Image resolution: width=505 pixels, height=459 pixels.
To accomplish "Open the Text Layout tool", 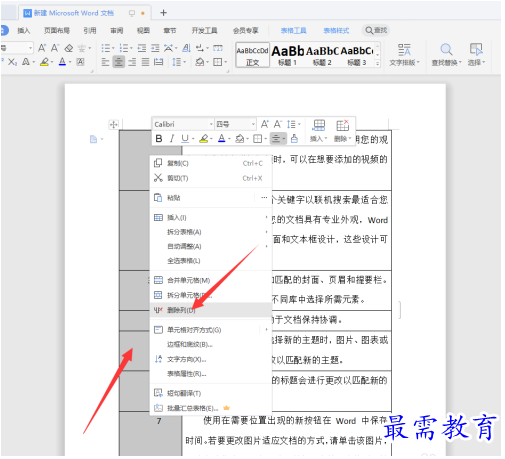I will (x=404, y=55).
